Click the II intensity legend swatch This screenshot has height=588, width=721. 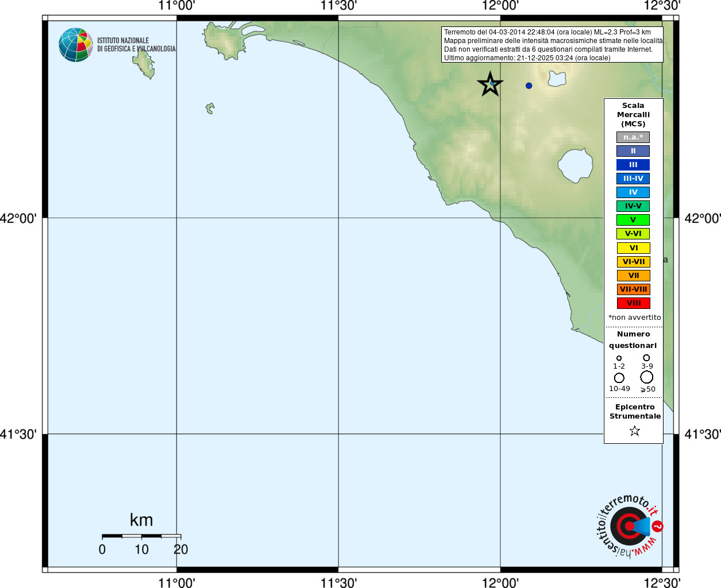[x=633, y=151]
